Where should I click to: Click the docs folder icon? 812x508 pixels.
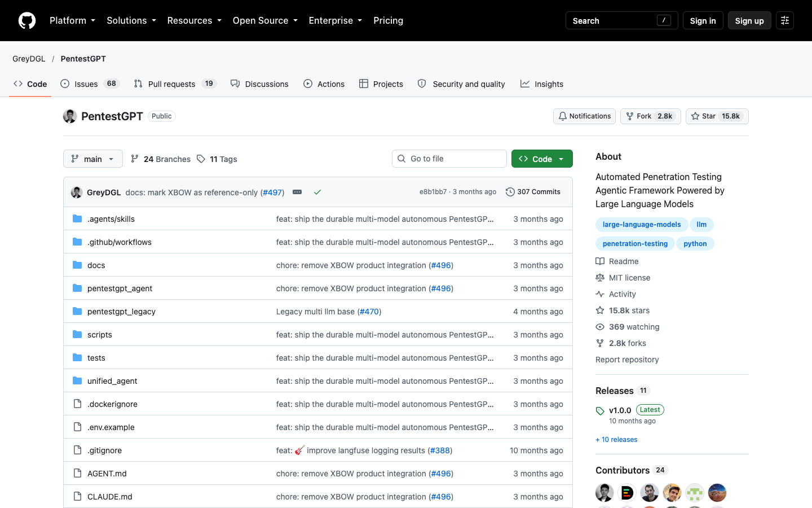point(77,265)
